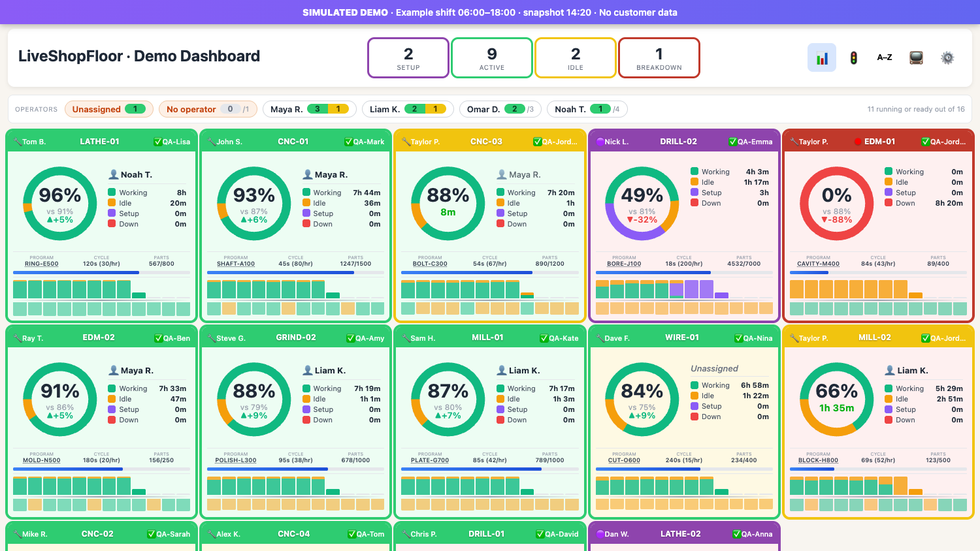The width and height of the screenshot is (980, 551).
Task: Sort machines with the A–Z button
Action: (885, 57)
